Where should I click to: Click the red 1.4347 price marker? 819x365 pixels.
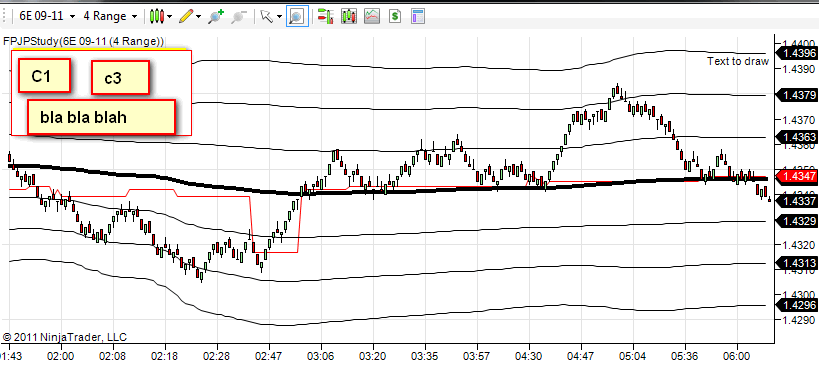(x=797, y=177)
